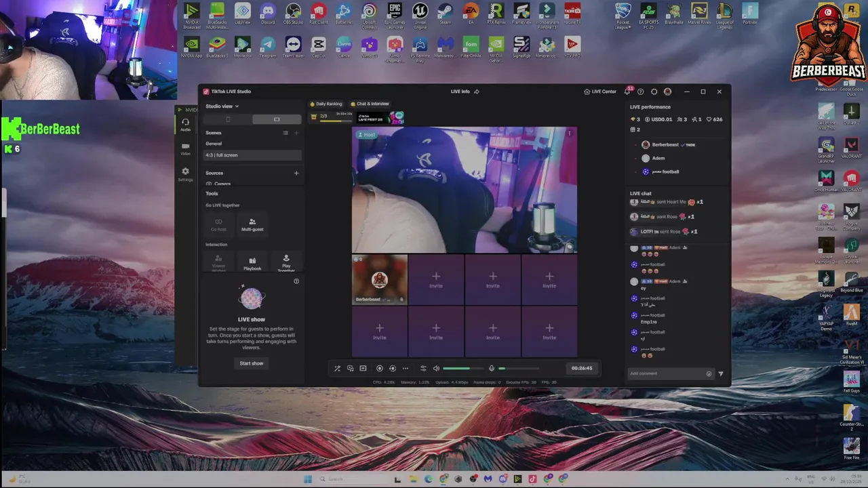868x488 pixels.
Task: Select the Berberbeast guest tile
Action: point(380,279)
